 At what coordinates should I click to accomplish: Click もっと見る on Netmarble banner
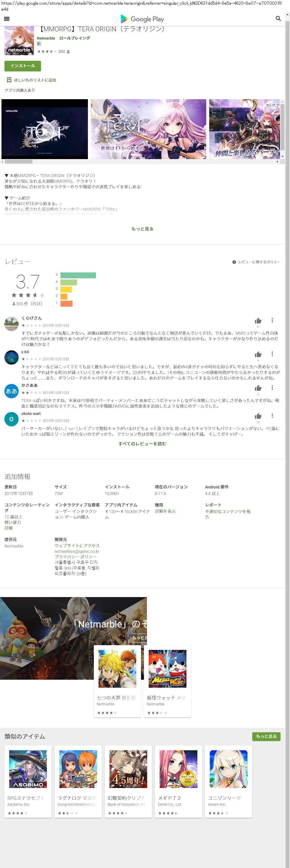(x=138, y=637)
